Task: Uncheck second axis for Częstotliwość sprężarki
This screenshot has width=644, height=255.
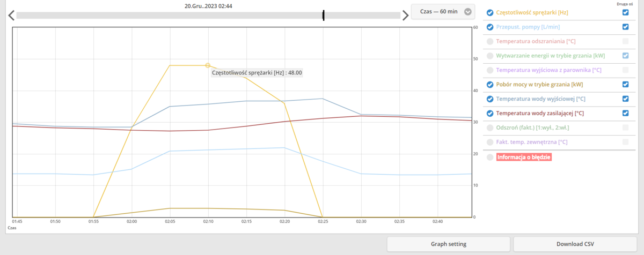Action: coord(625,12)
